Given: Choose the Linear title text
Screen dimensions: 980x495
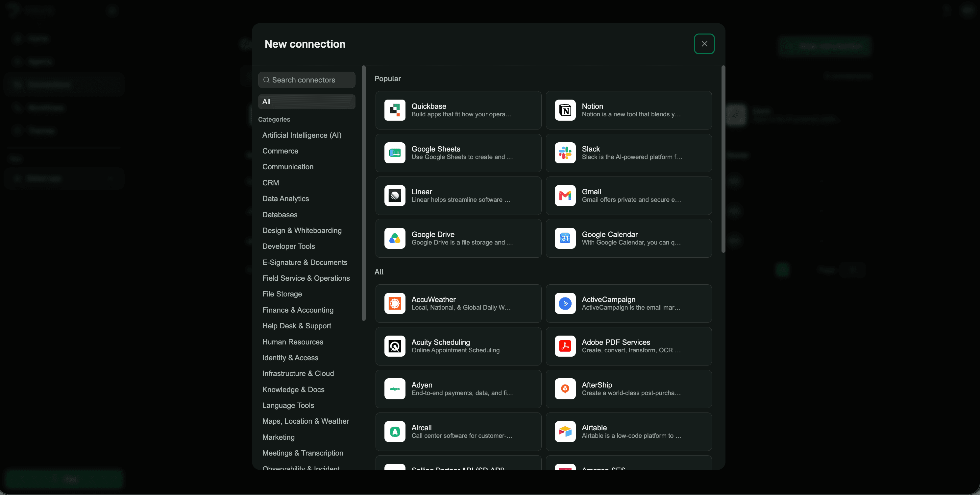Looking at the screenshot, I should (x=422, y=192).
